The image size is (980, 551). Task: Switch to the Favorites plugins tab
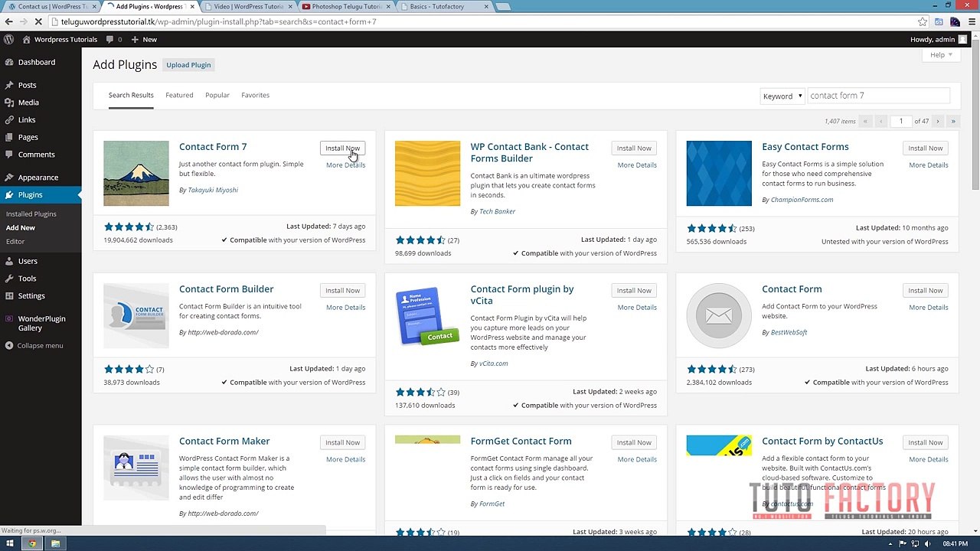(x=255, y=95)
